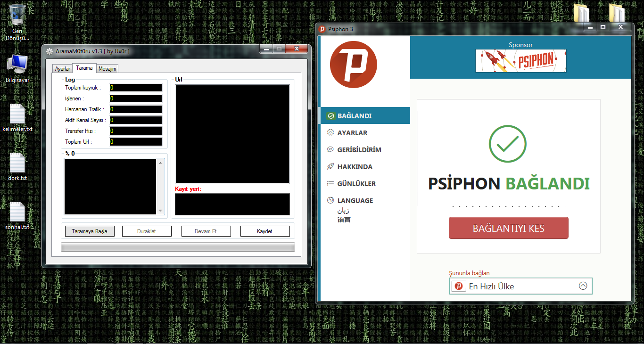Click the "Toplam kuyruk :" label
Screen dimensions: 644x344
point(83,88)
